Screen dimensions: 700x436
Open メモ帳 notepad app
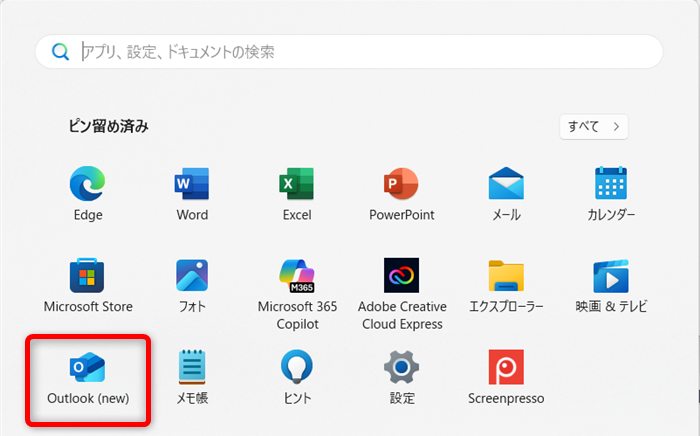pos(192,368)
